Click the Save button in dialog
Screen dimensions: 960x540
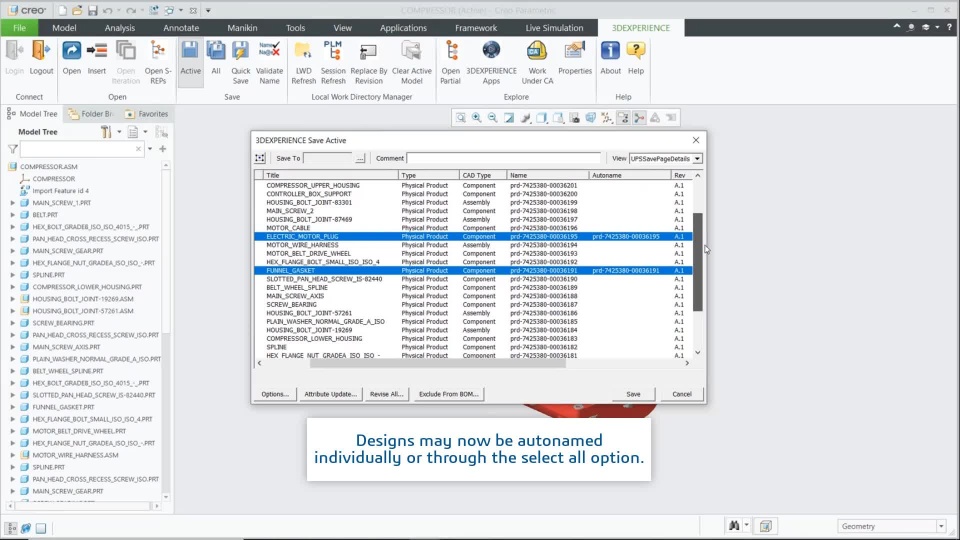(x=633, y=394)
